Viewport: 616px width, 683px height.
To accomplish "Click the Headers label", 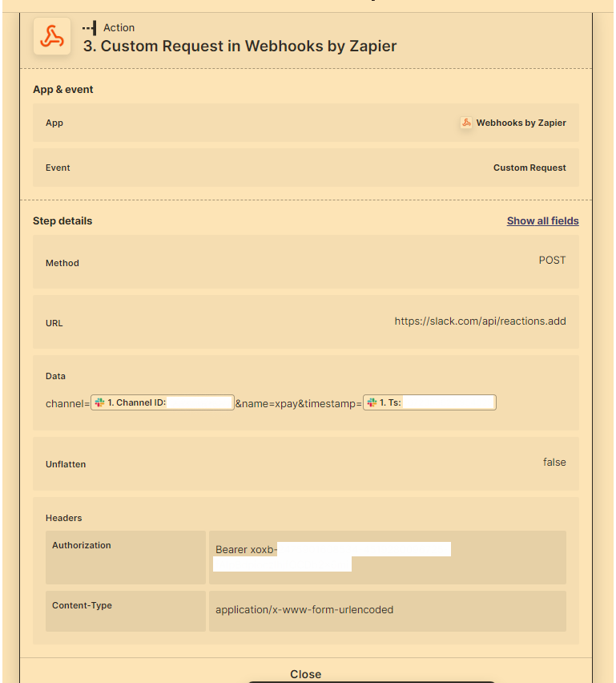I will click(63, 518).
